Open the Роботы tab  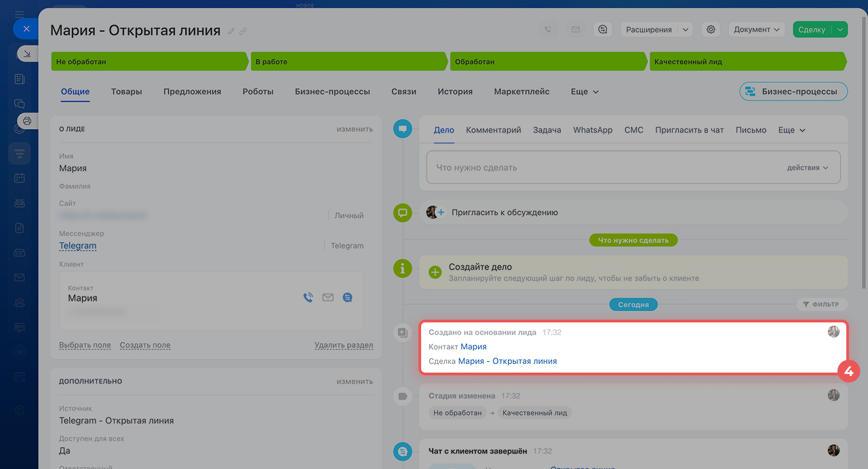point(258,92)
